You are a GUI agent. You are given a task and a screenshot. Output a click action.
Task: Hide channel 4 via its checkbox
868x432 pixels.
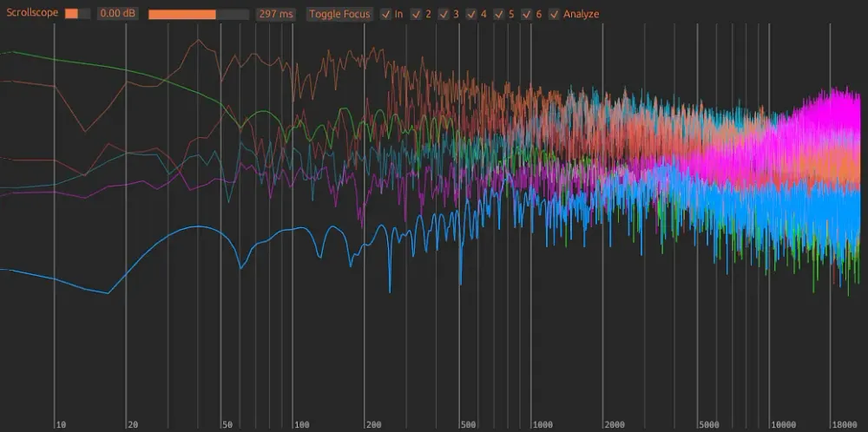(x=471, y=14)
